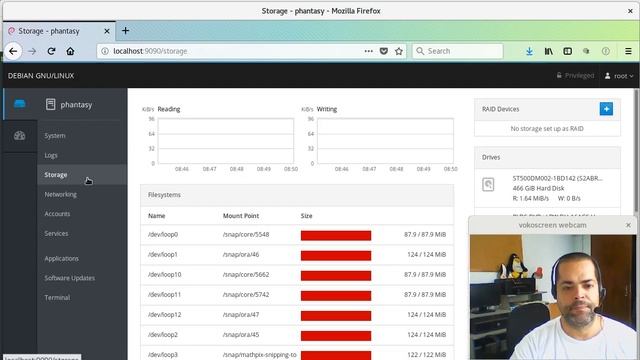Screen dimensions: 640x360
Task: Open the /dev/loop10 filesystem row
Action: click(297, 275)
